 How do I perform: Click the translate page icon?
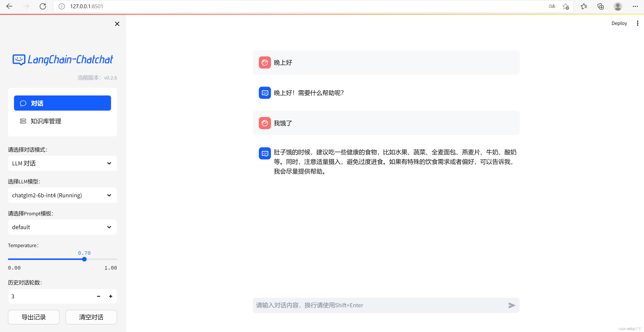[x=552, y=7]
